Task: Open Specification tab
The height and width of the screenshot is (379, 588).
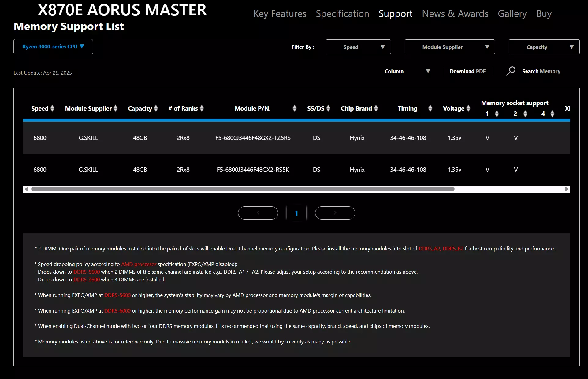Action: click(342, 14)
